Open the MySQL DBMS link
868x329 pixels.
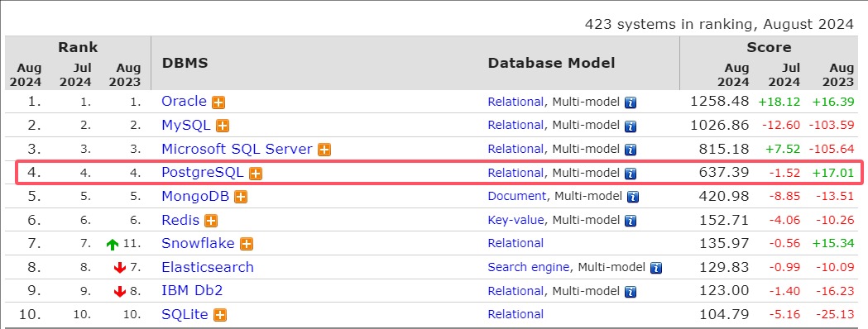point(186,126)
